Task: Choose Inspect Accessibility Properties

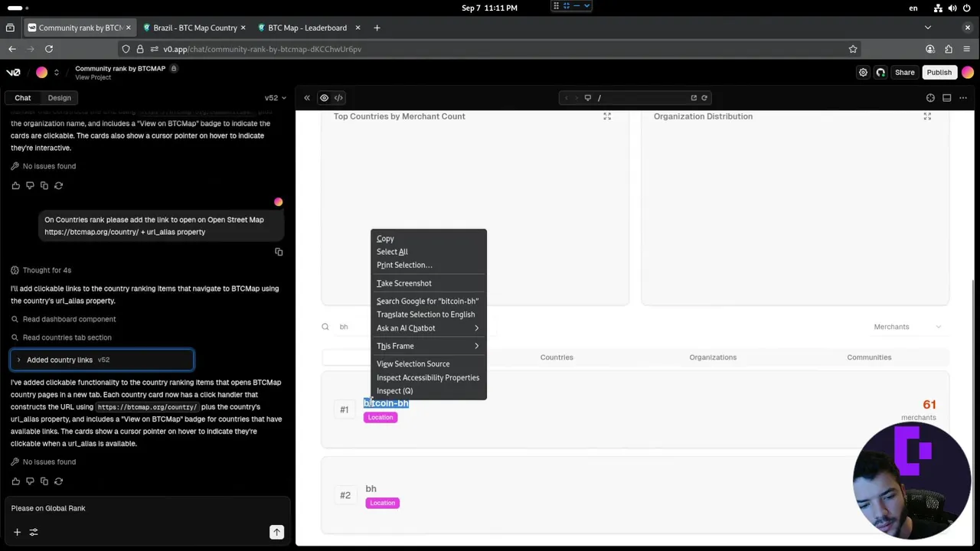Action: click(428, 377)
